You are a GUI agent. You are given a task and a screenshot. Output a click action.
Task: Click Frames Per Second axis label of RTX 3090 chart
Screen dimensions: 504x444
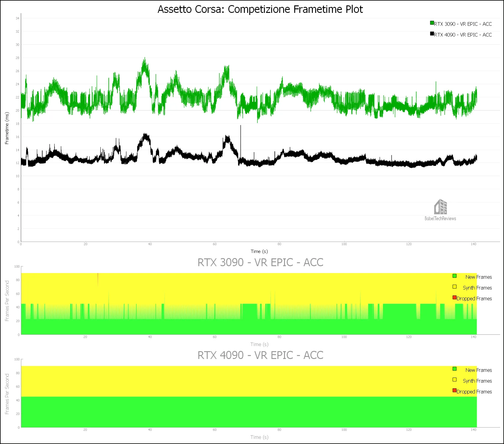(7, 301)
